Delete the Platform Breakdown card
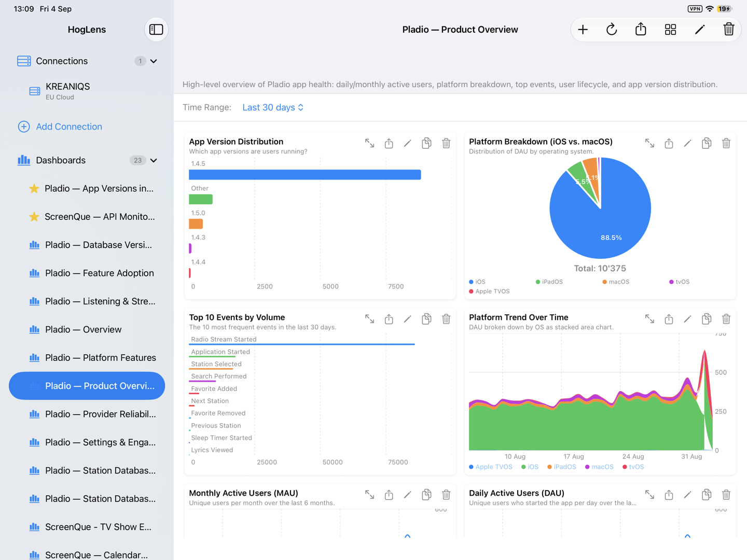Screen dimensions: 747x560 (x=726, y=143)
